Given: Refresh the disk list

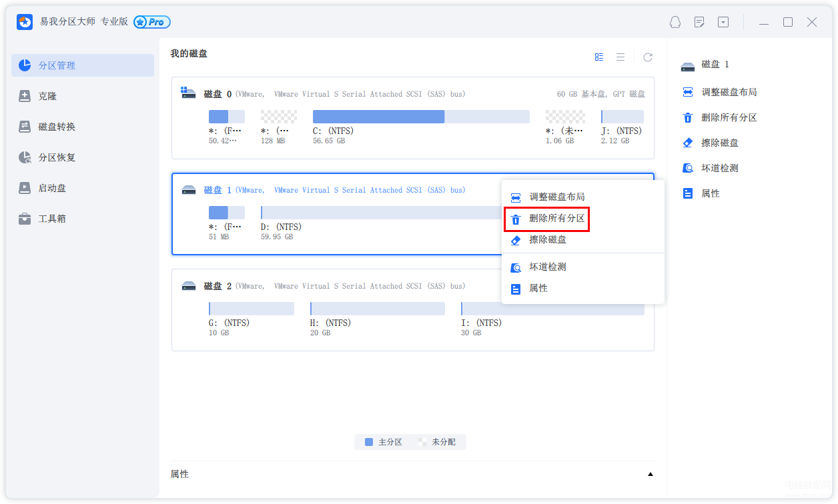Looking at the screenshot, I should click(648, 57).
